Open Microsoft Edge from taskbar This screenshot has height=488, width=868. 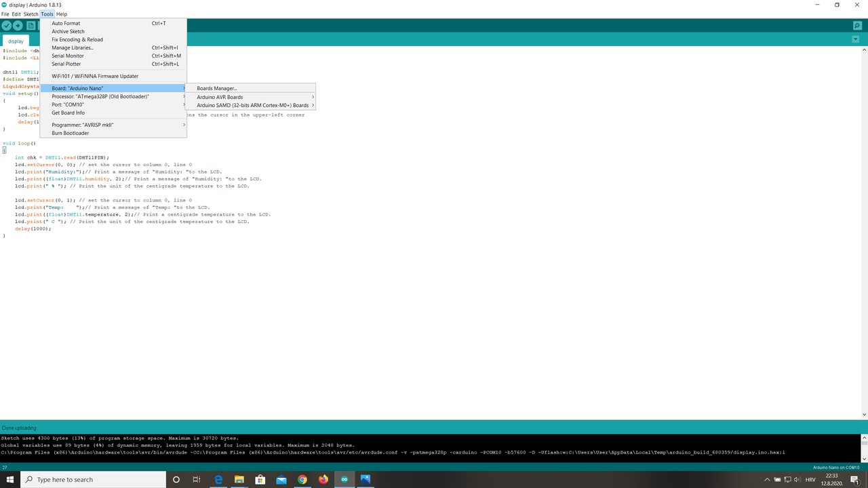coord(218,479)
